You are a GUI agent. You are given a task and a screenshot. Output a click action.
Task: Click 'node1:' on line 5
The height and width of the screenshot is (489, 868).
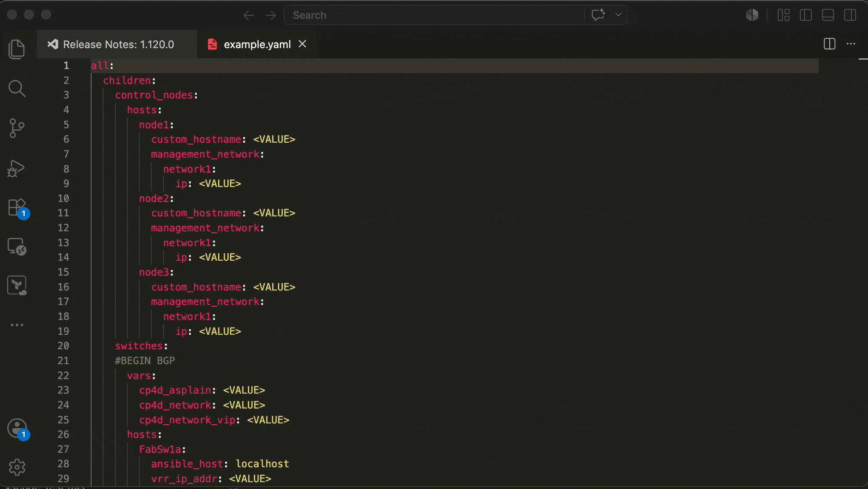(156, 125)
